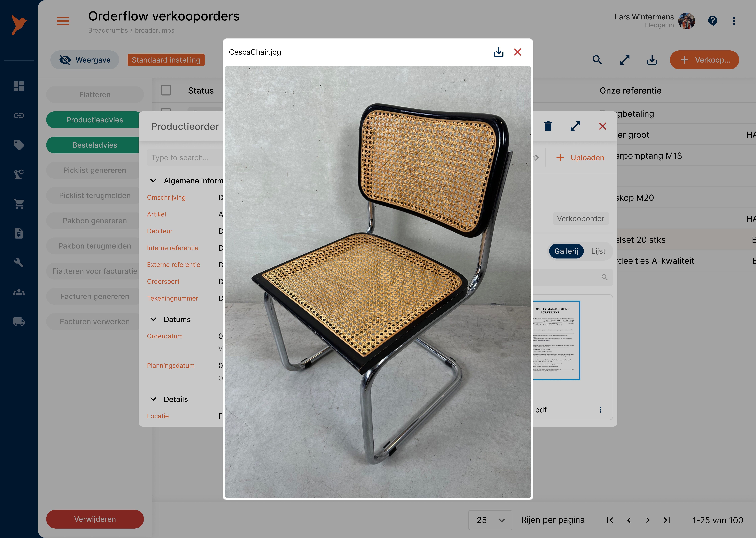Open the robot arm production icon

(19, 174)
